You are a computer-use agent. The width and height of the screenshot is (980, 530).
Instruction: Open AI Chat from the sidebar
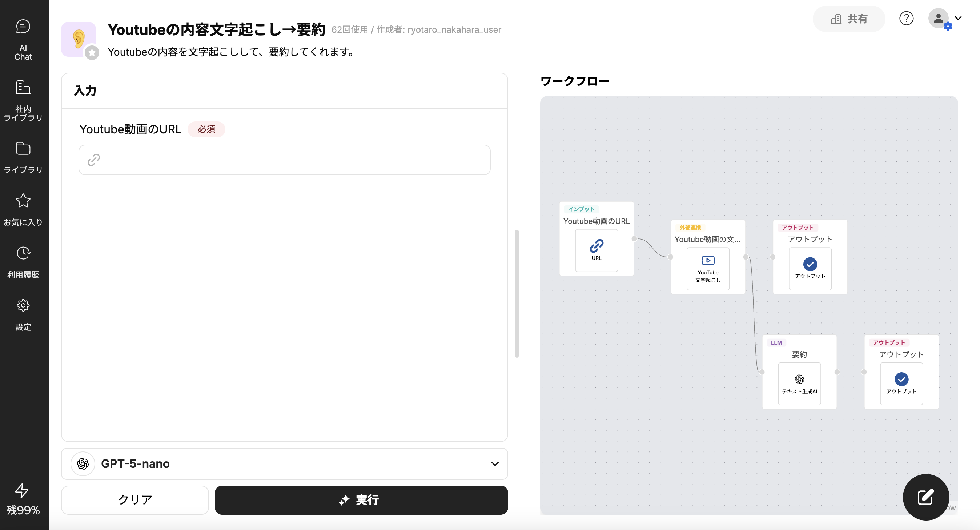click(x=23, y=40)
